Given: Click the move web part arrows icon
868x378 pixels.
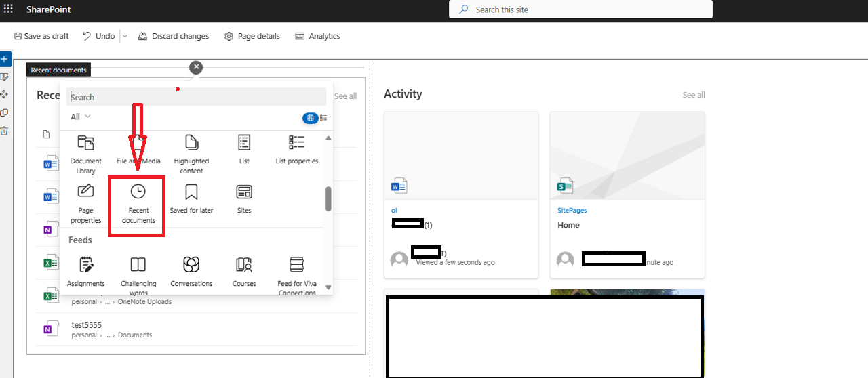Looking at the screenshot, I should click(x=4, y=95).
